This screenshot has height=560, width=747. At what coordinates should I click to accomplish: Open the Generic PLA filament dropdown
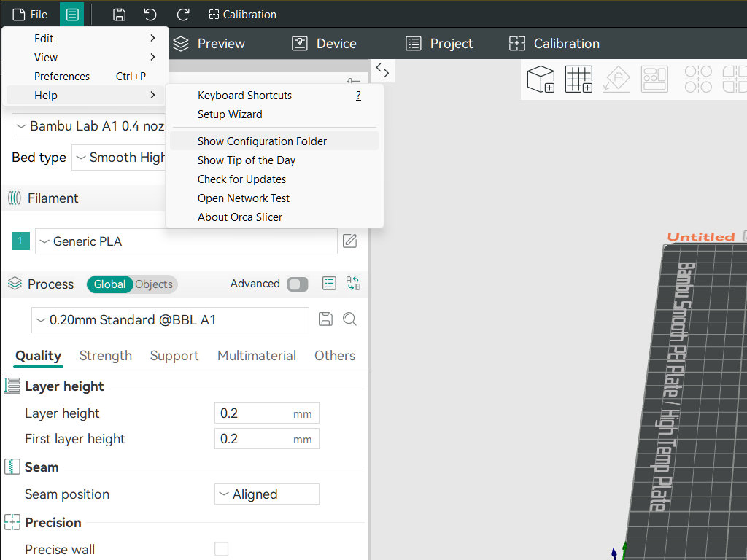click(186, 241)
